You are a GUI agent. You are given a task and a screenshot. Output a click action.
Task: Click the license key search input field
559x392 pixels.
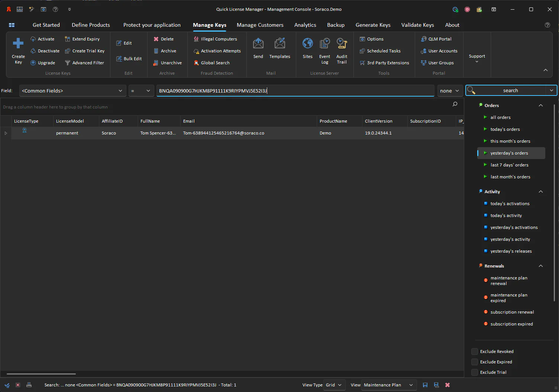[x=295, y=91]
